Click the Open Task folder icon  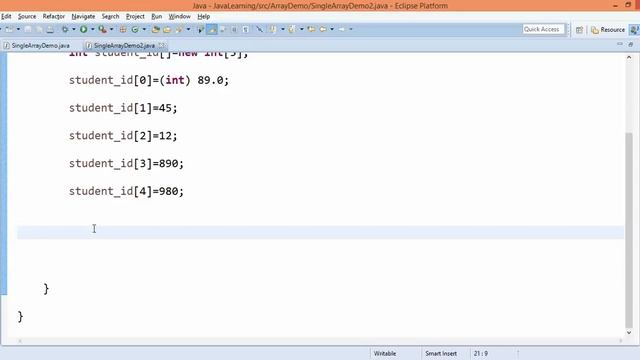click(167, 29)
